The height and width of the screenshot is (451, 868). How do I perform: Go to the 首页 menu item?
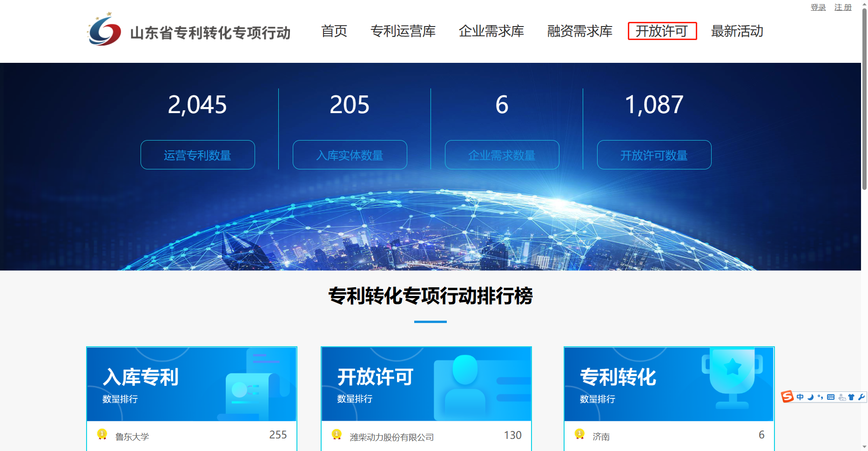click(334, 31)
